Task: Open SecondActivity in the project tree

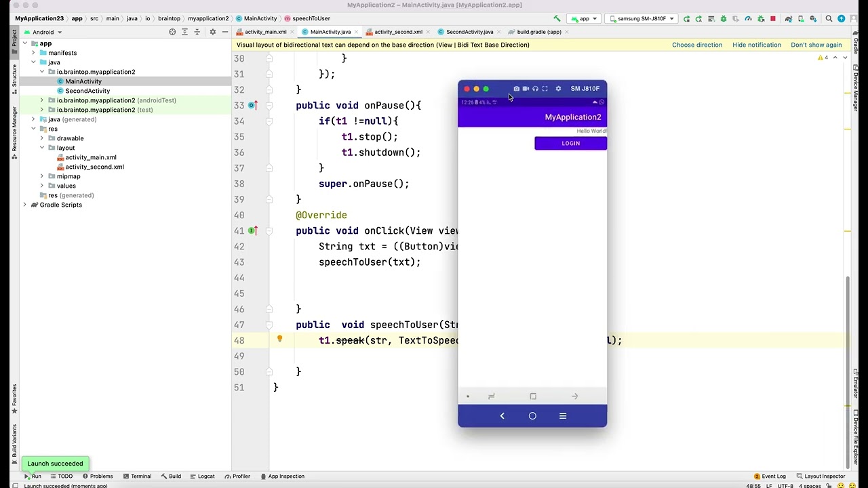Action: click(x=87, y=91)
